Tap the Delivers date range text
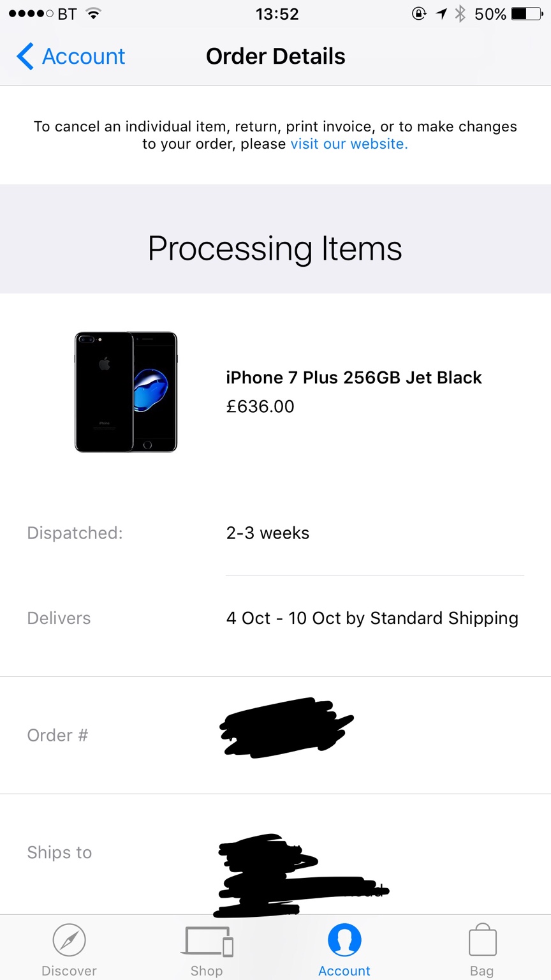This screenshot has height=980, width=551. coord(372,618)
